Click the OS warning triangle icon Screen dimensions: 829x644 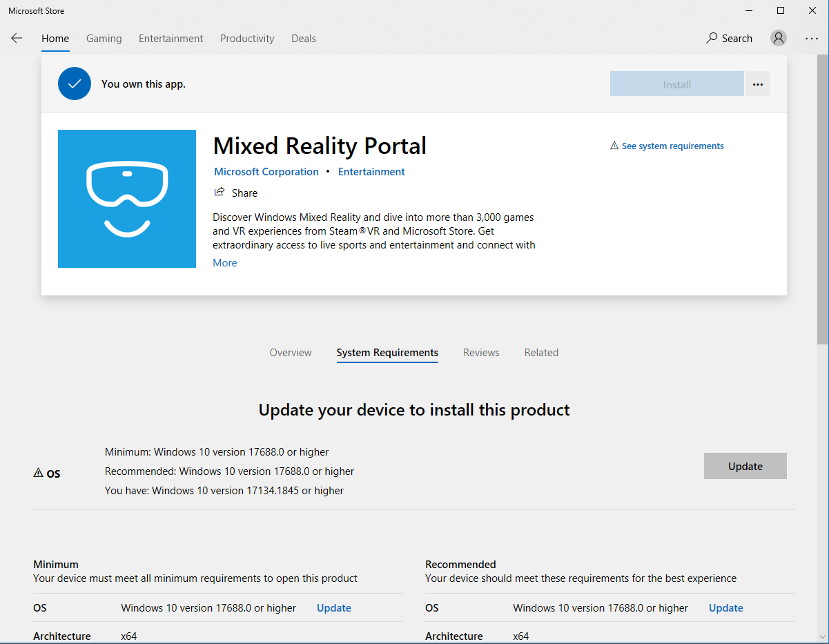(x=38, y=473)
